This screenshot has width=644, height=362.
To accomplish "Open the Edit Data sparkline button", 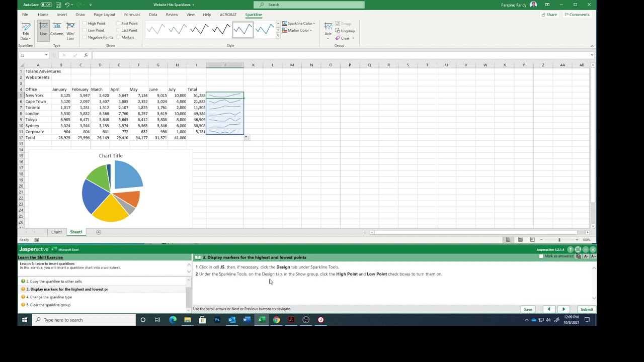I will [26, 31].
